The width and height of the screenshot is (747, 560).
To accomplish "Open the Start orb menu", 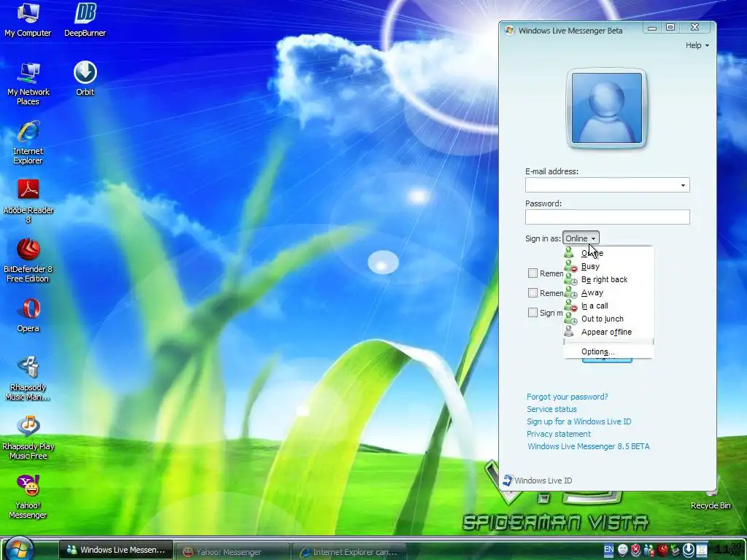I will 20,548.
